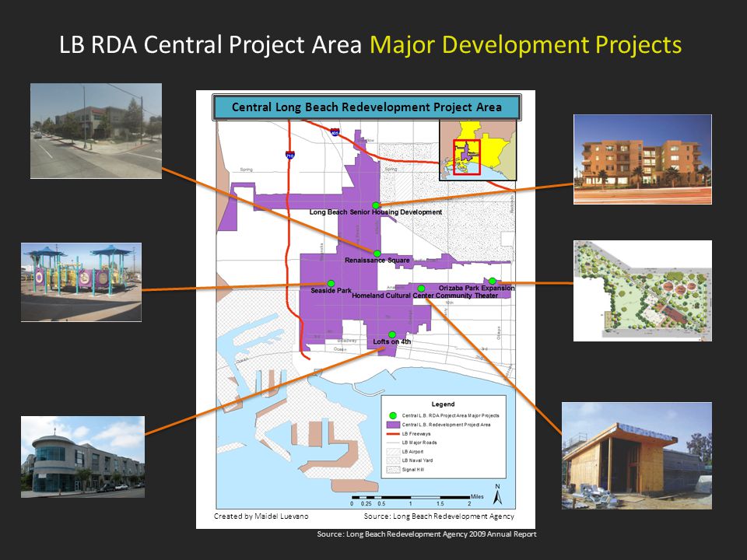The height and width of the screenshot is (560, 747).
Task: Click the 'Created by Maidel Luevano' credit
Action: point(261,516)
